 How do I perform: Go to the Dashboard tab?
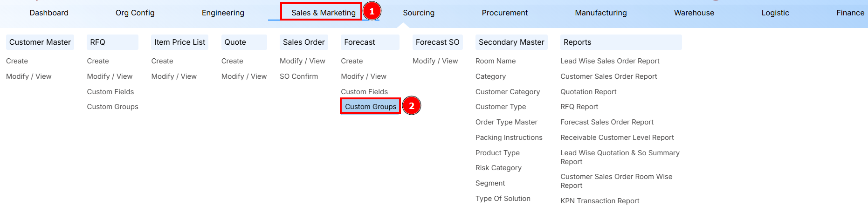49,13
